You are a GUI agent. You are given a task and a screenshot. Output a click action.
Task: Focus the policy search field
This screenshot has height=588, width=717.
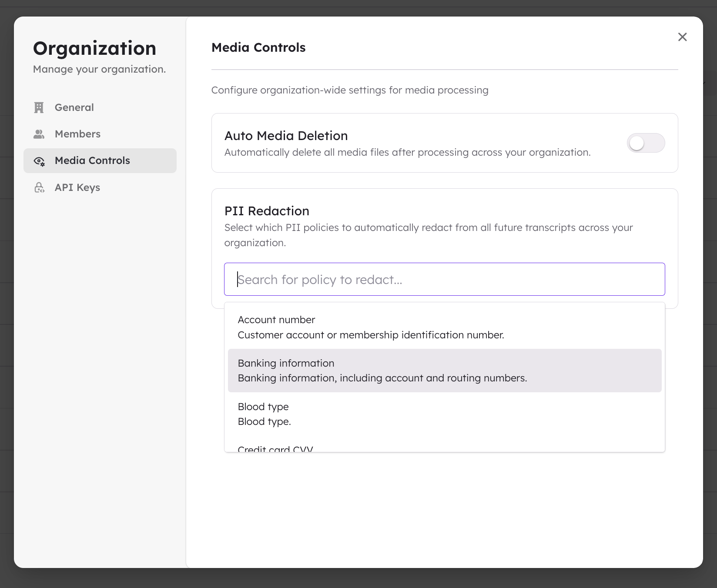tap(444, 279)
